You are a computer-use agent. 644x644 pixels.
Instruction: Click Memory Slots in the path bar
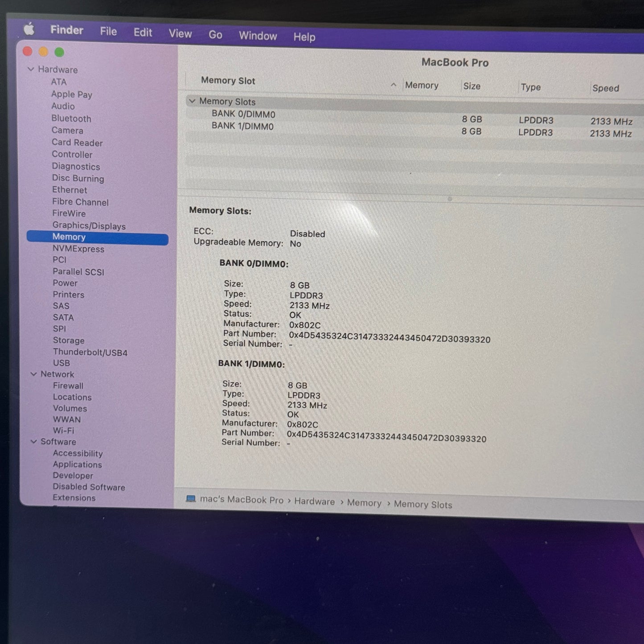[x=423, y=505]
